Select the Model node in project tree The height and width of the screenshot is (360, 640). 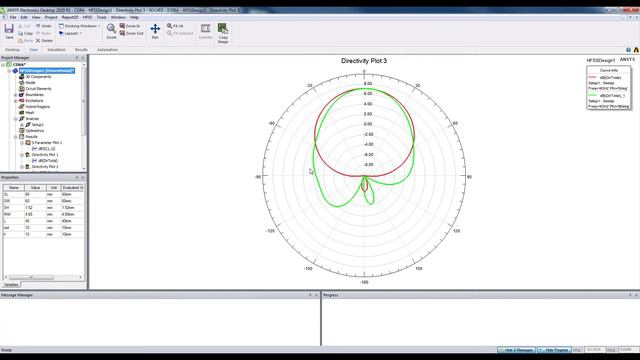point(30,82)
